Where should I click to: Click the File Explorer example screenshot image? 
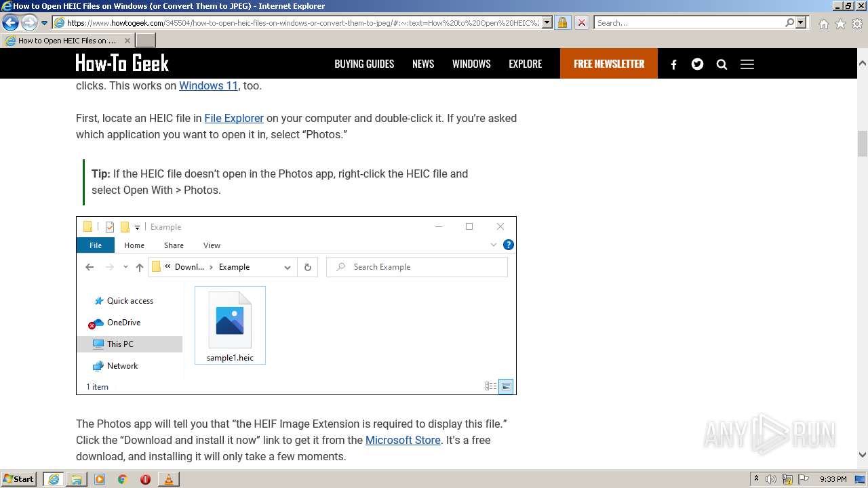click(x=296, y=306)
